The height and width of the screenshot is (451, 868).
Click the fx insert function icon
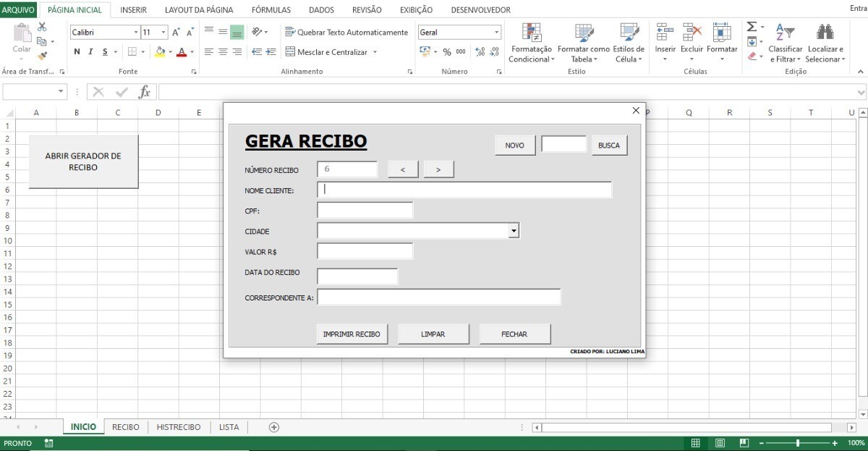(145, 92)
